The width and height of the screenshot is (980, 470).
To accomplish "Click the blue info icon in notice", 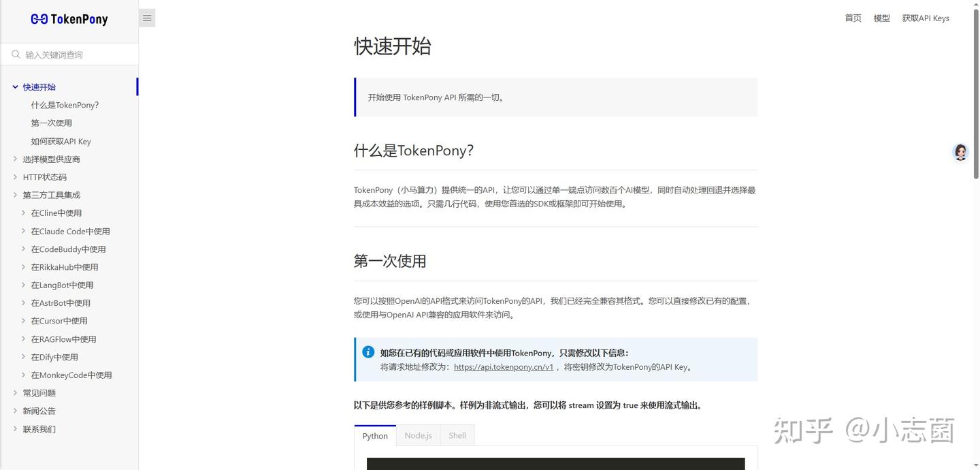I will click(368, 352).
